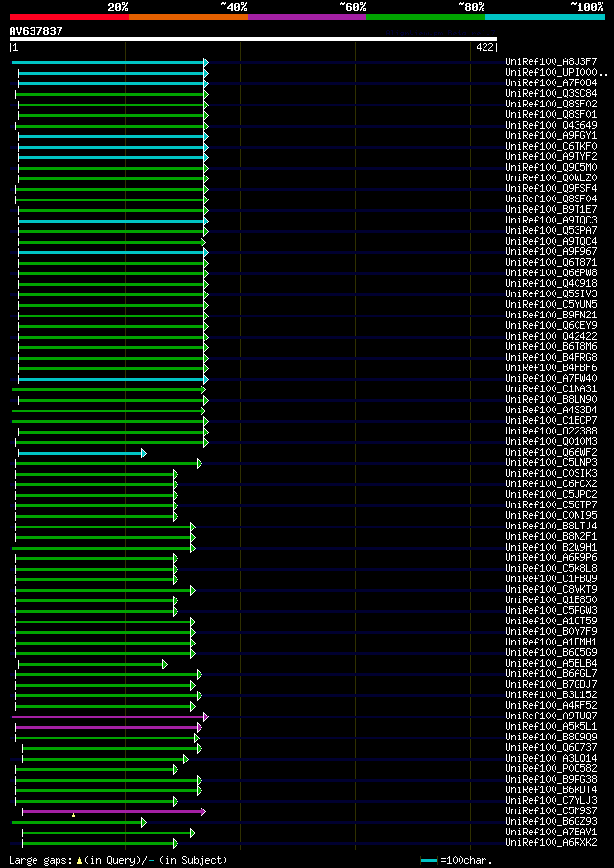The width and height of the screenshot is (614, 868).
Task: Open hit UniRef100_B2W9H1
Action: (x=551, y=548)
